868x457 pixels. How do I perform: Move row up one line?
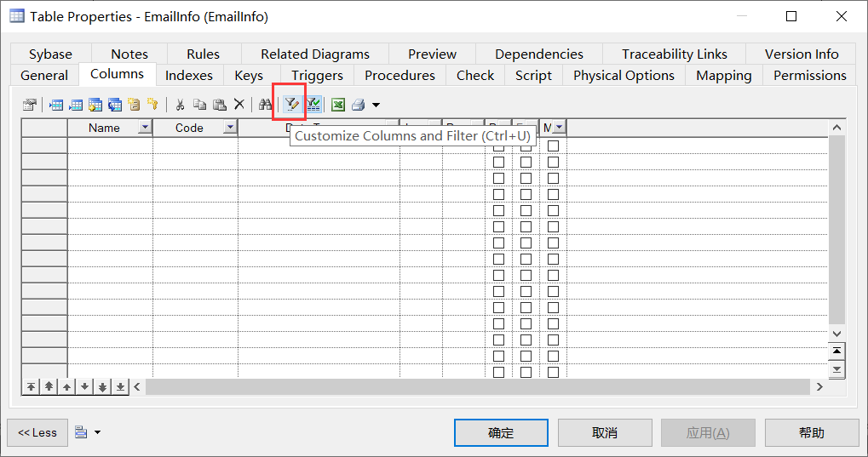coord(66,386)
